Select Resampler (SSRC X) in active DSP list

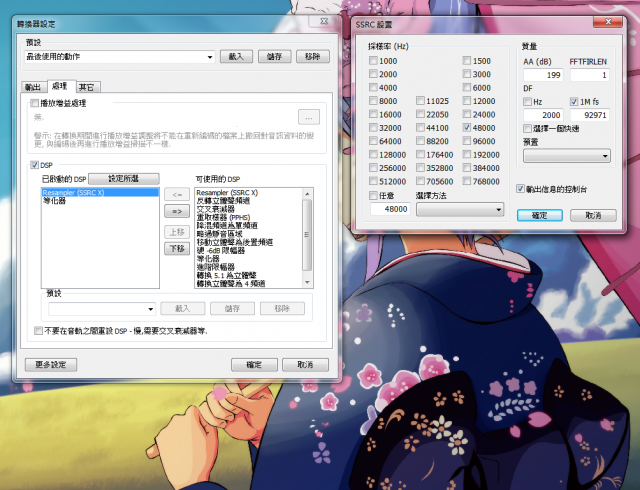click(100, 192)
